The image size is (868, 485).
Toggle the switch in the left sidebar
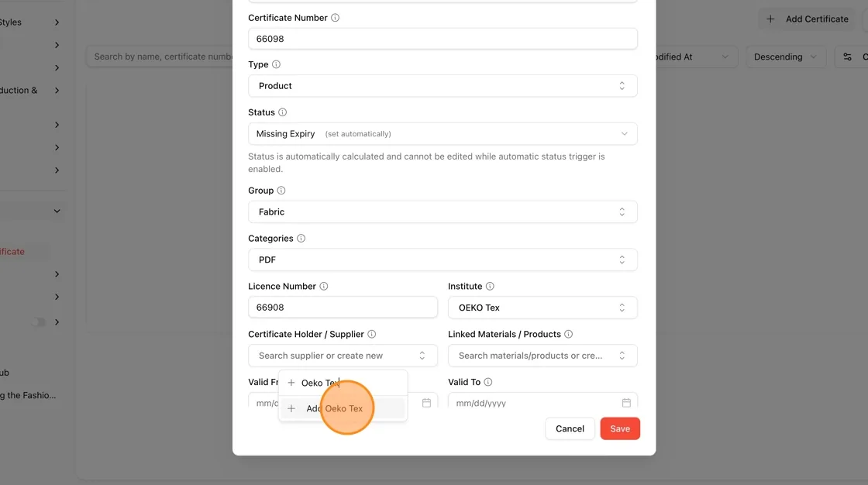pos(38,322)
